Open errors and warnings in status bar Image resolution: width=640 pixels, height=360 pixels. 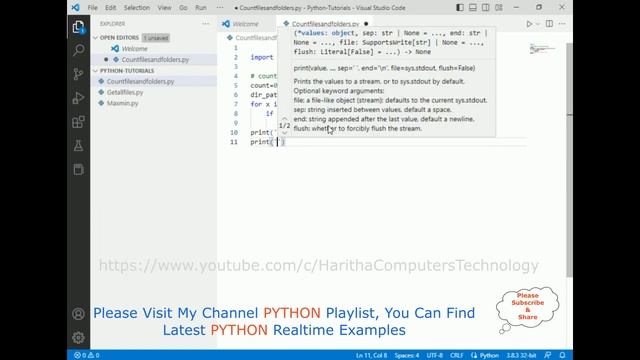point(87,355)
